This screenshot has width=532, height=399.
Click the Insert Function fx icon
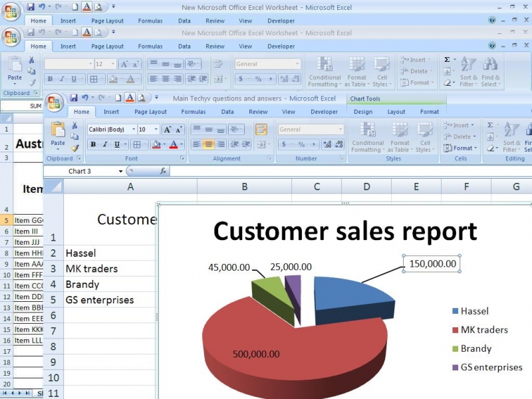pos(163,171)
